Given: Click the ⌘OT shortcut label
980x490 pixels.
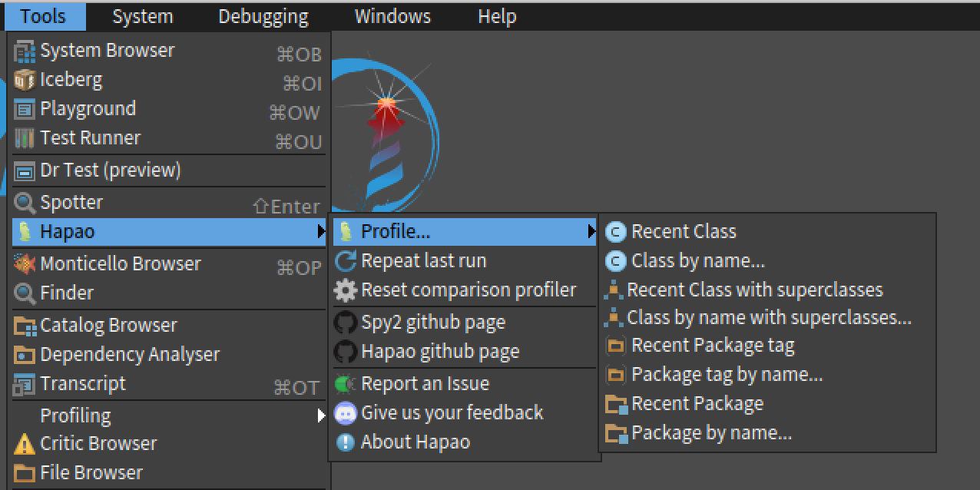Looking at the screenshot, I should pyautogui.click(x=296, y=388).
